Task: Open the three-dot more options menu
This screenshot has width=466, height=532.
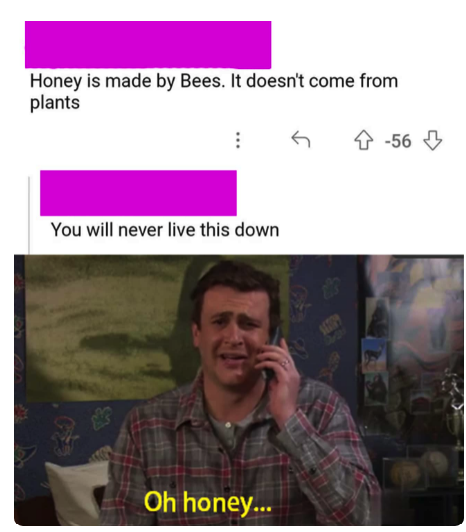Action: [238, 140]
